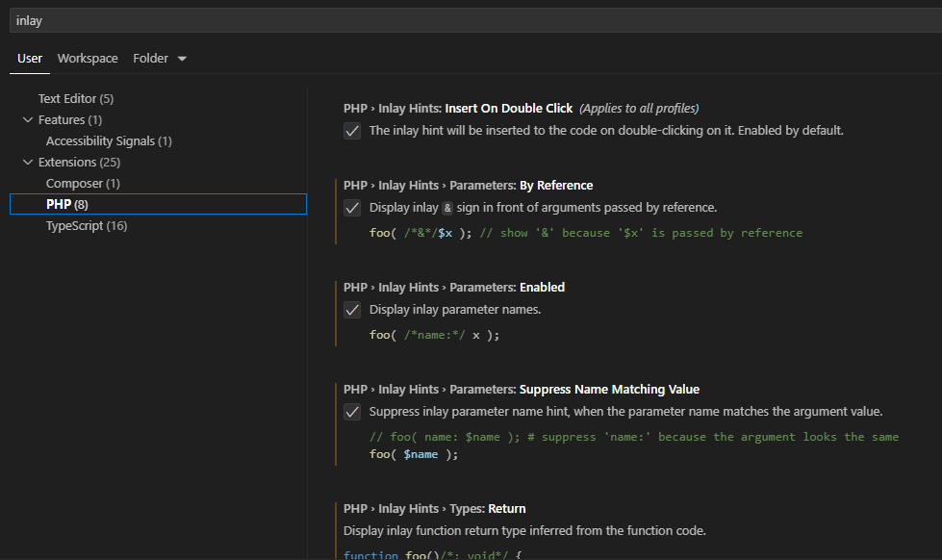Click the foo( /*name:*/ x ) code example
942x560 pixels.
[434, 335]
